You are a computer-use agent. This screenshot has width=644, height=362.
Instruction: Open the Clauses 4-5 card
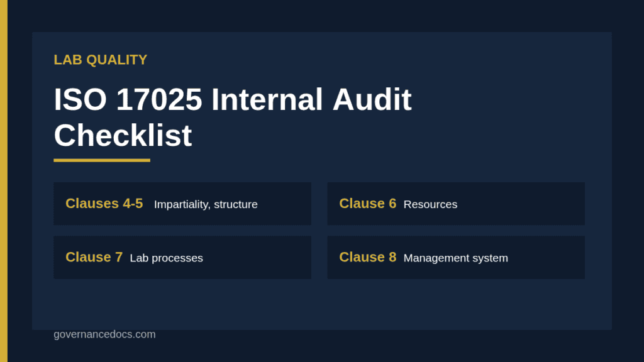(182, 204)
